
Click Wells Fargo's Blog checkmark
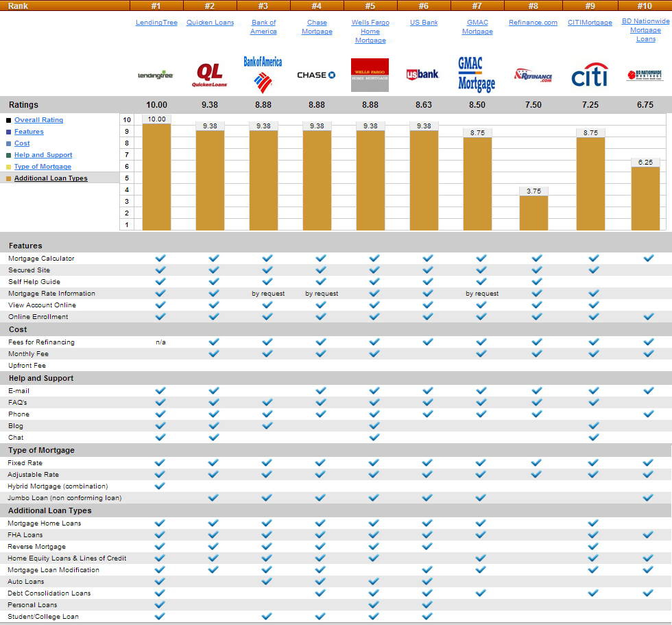coord(374,425)
